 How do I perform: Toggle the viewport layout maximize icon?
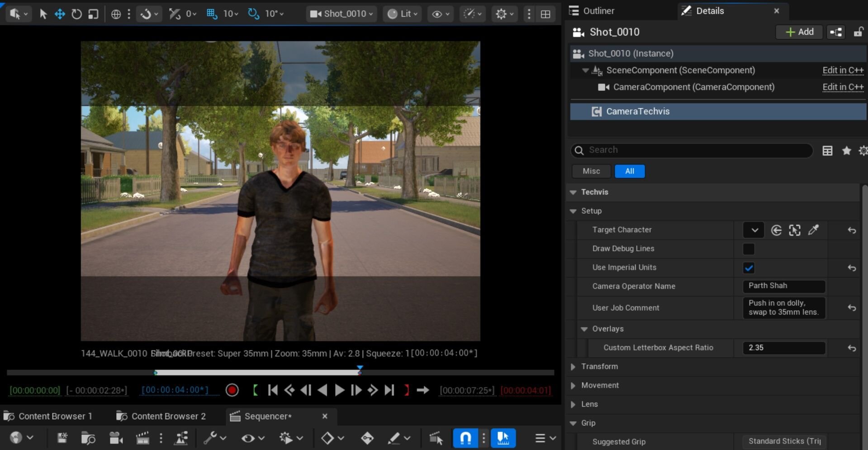point(546,14)
